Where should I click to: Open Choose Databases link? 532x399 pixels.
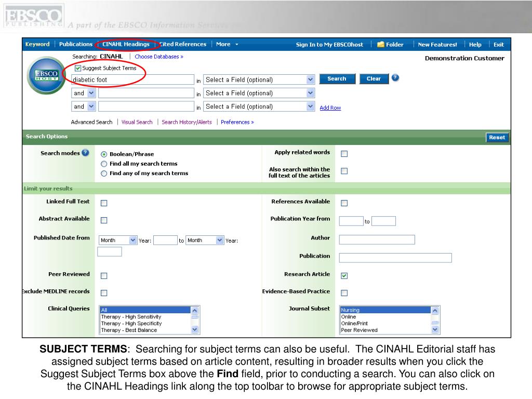coord(159,57)
